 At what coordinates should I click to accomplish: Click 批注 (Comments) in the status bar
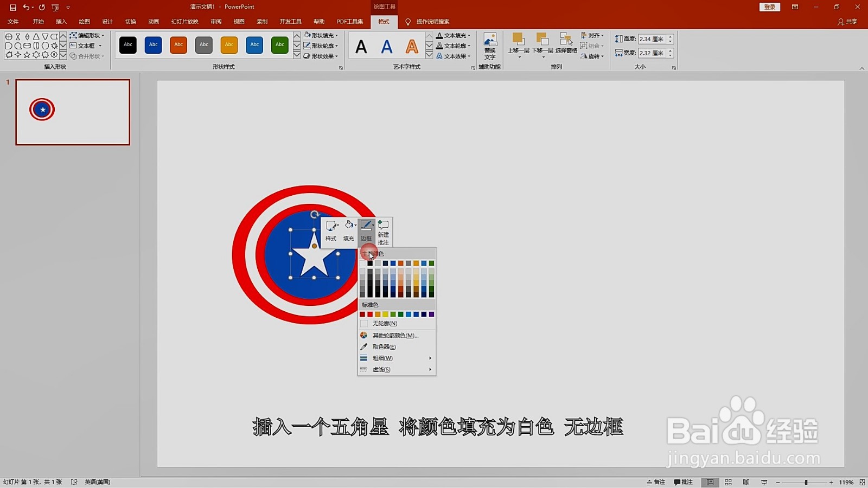click(684, 482)
